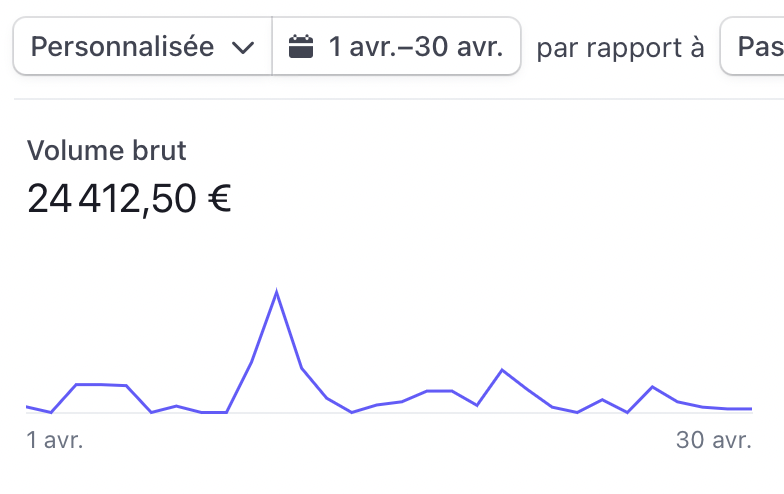Click the chevron next to Personnalisée
Viewport: 784px width, 494px height.
point(243,48)
